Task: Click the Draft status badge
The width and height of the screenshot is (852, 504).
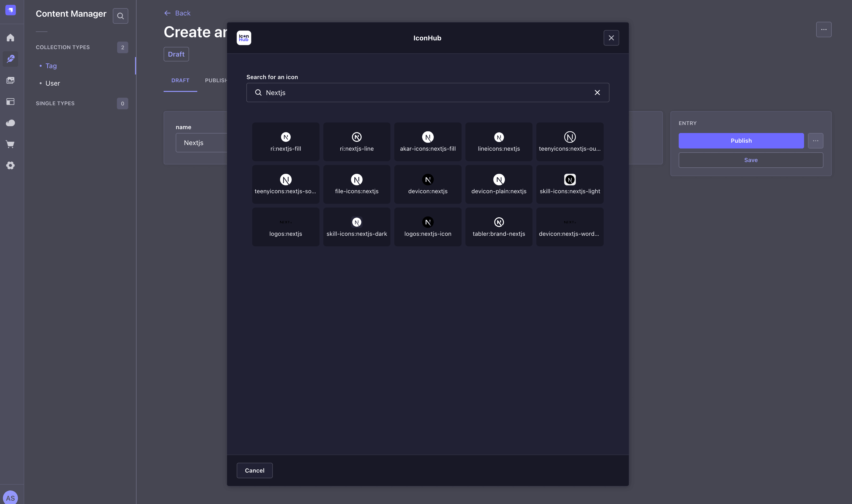Action: pos(176,54)
